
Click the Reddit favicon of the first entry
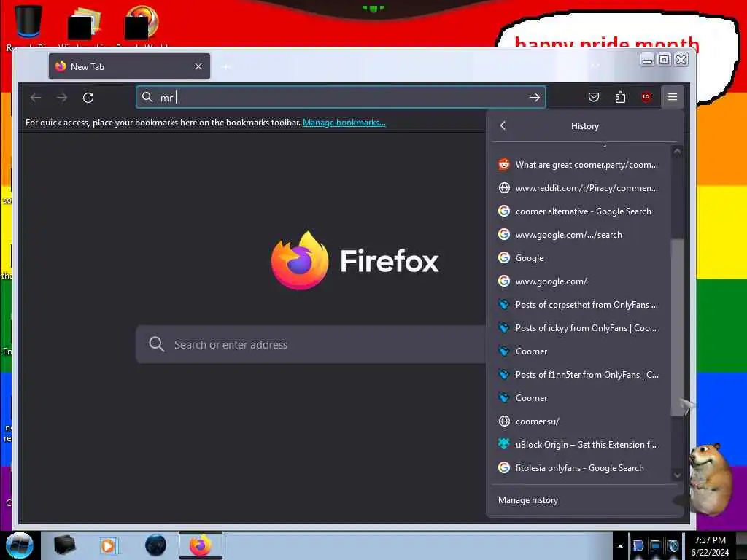point(504,164)
